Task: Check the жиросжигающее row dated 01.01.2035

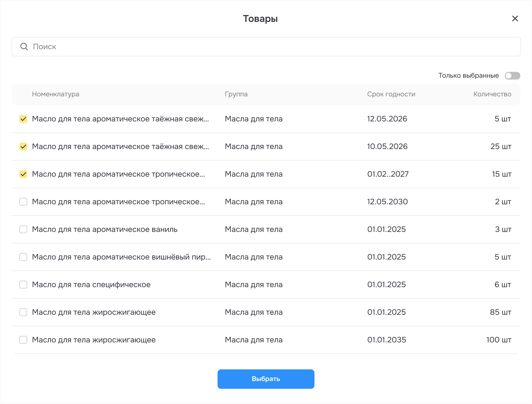Action: (23, 340)
